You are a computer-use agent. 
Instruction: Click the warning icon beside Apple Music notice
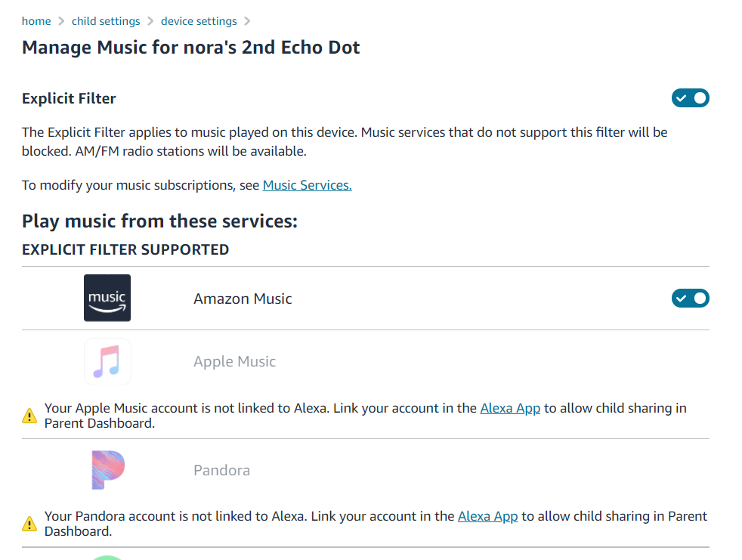pos(29,415)
